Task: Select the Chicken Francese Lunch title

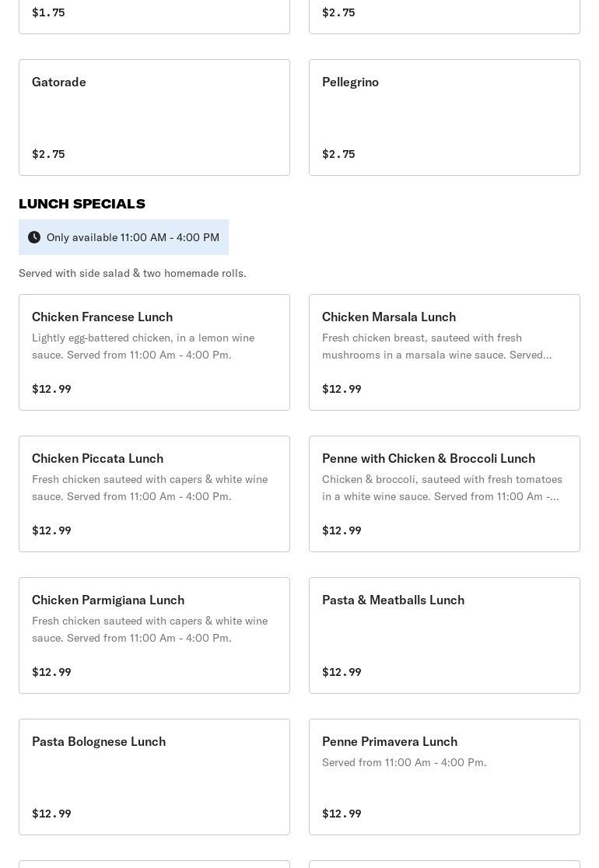Action: (x=102, y=317)
